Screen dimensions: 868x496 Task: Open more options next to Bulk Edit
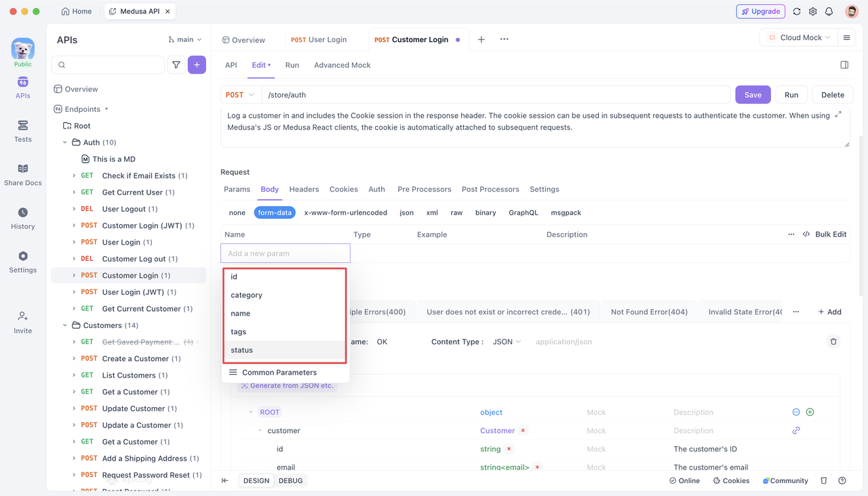point(791,234)
